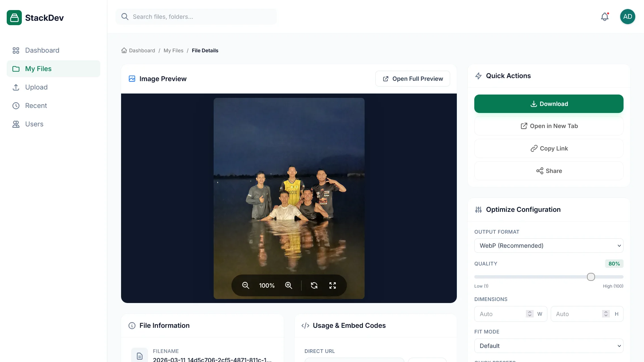Expand the Fit Mode dropdown
The image size is (644, 362).
[x=548, y=346]
